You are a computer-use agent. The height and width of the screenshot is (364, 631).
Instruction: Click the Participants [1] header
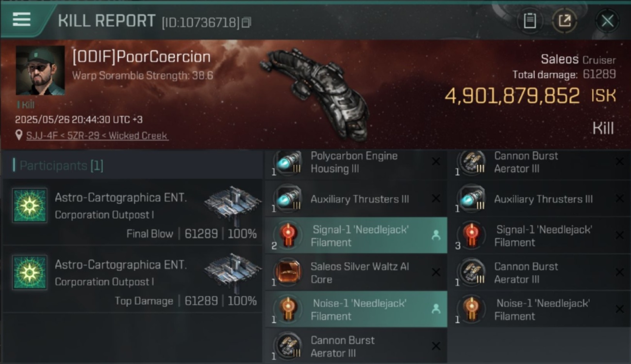[58, 165]
